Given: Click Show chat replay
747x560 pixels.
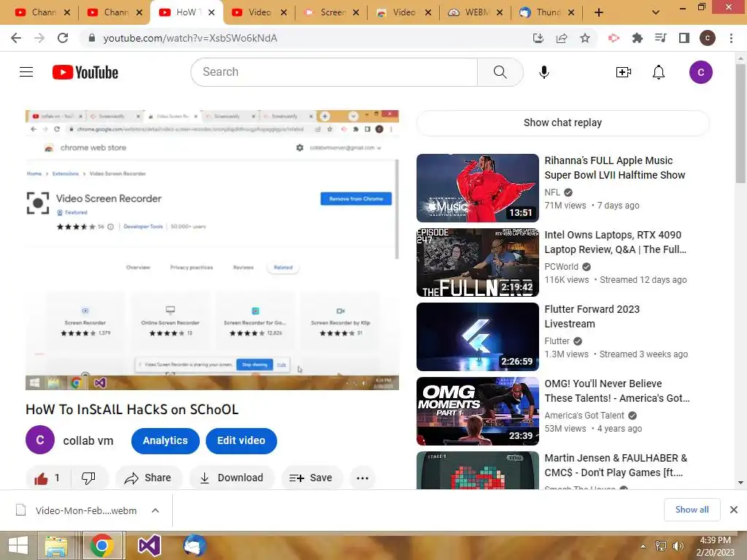Looking at the screenshot, I should (x=562, y=122).
